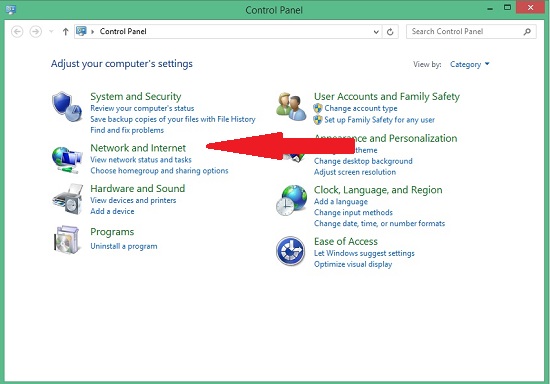Click the Control Panel icon in address bar
The image size is (550, 384).
[x=81, y=31]
